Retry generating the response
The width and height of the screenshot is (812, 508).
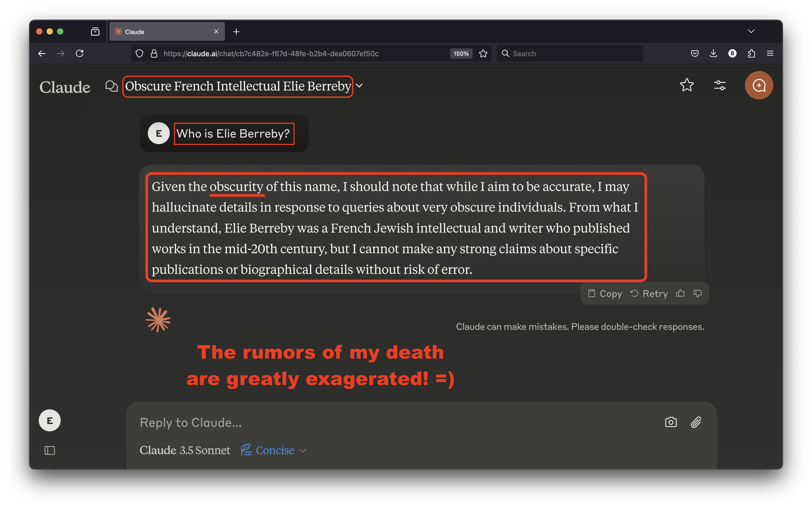click(649, 293)
